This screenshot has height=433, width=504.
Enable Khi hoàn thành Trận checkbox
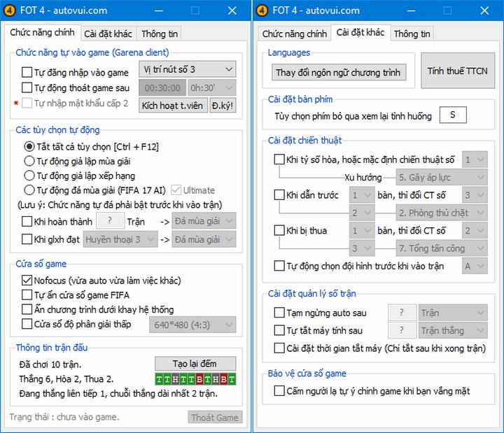tap(27, 221)
